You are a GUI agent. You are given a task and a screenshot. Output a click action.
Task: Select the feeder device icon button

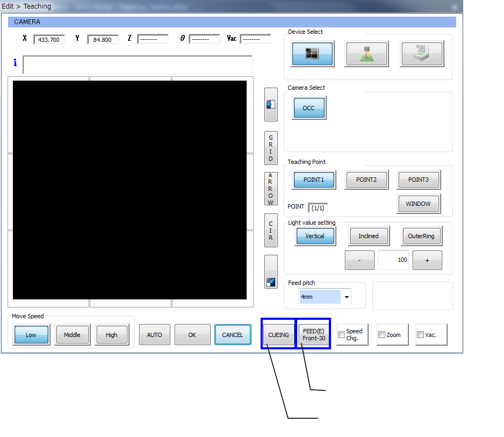tap(422, 54)
